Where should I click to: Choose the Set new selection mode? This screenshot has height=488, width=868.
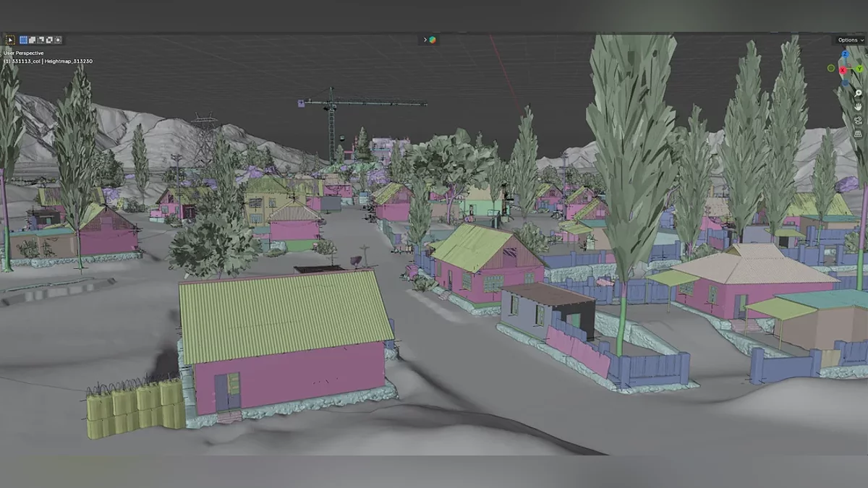23,40
